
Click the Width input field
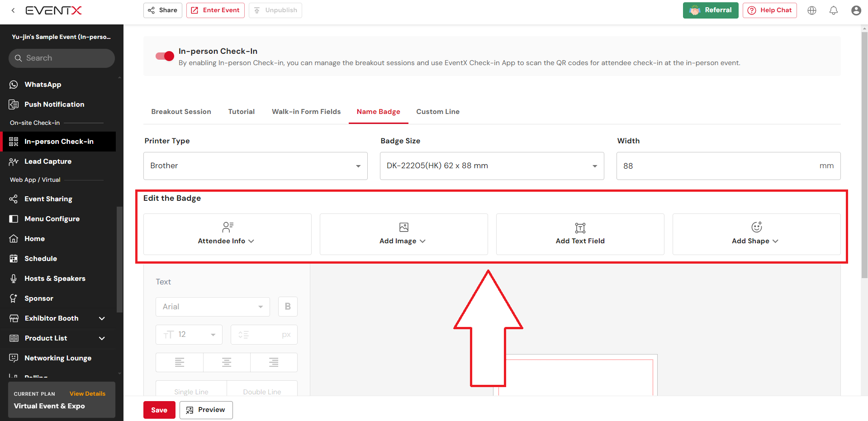click(729, 166)
